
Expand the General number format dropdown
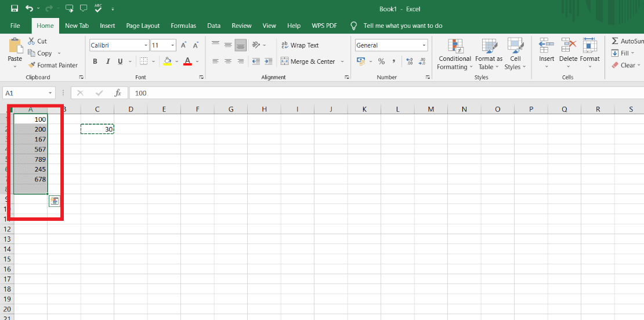[x=424, y=45]
